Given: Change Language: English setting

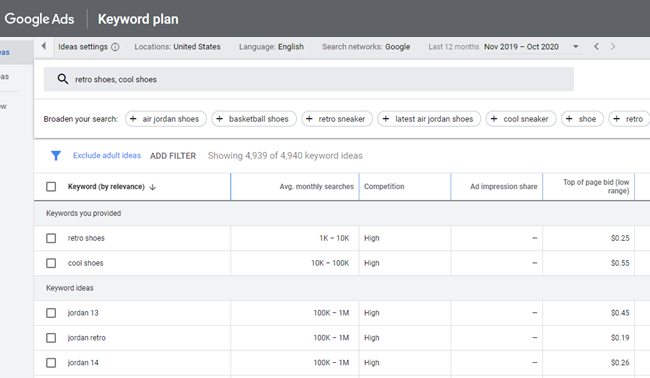Looking at the screenshot, I should [x=271, y=47].
